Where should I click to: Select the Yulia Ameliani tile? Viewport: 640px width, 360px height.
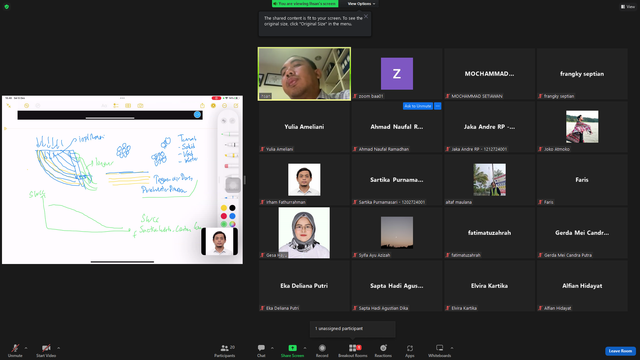304,127
